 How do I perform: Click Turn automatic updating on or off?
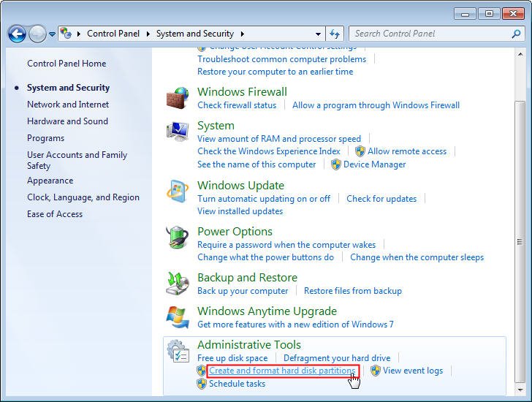pyautogui.click(x=264, y=199)
